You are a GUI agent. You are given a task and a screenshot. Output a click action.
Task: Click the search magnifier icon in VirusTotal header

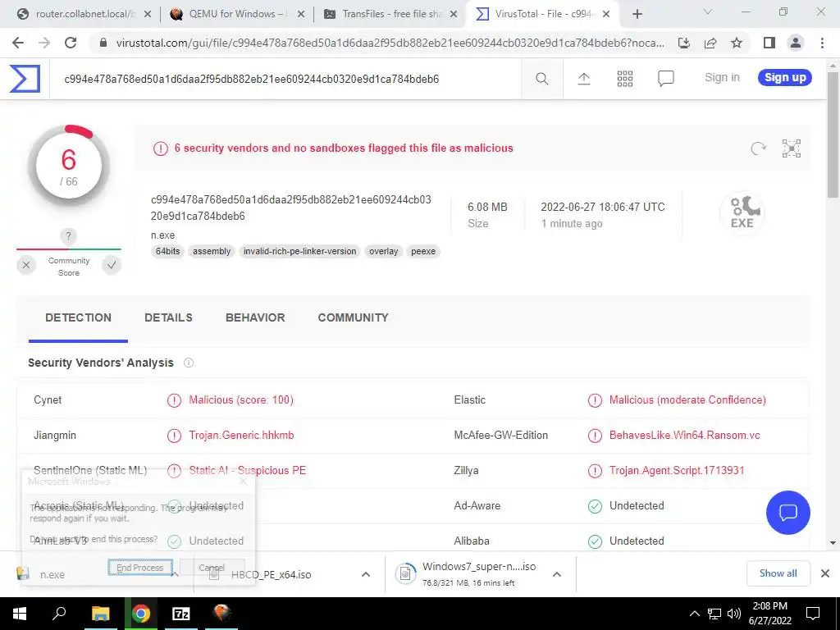[x=541, y=79]
